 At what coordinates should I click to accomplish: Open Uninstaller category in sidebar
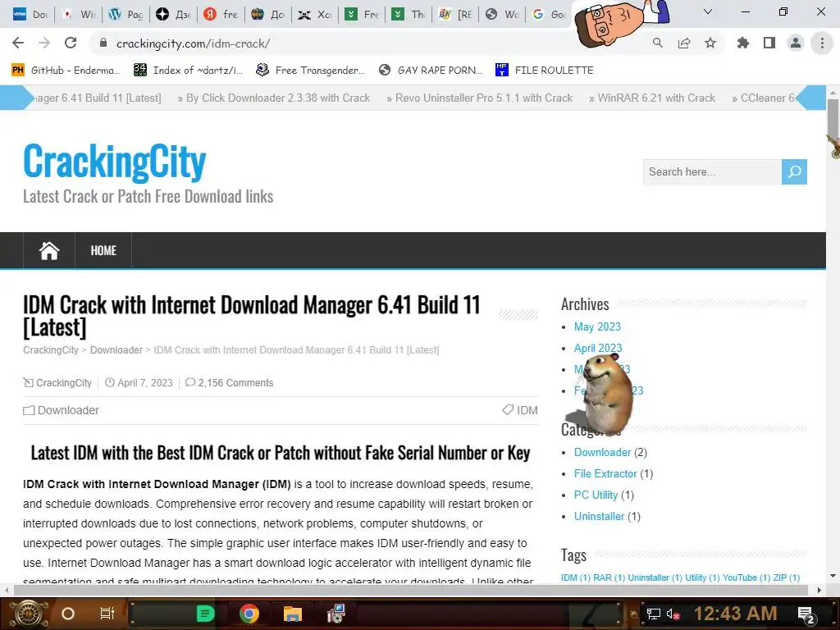click(x=599, y=517)
